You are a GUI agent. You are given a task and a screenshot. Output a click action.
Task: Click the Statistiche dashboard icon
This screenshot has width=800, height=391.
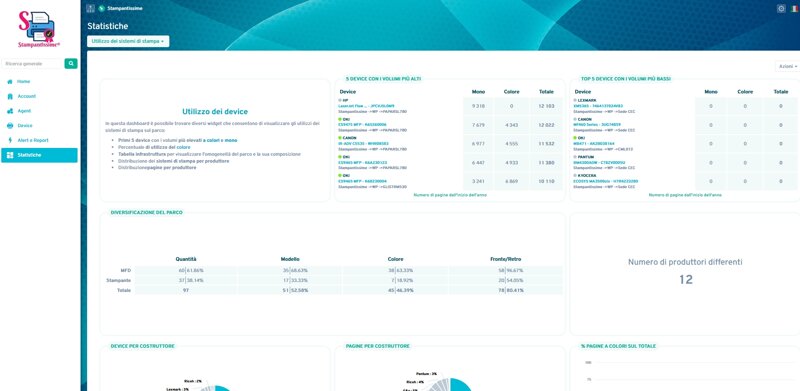click(x=10, y=155)
